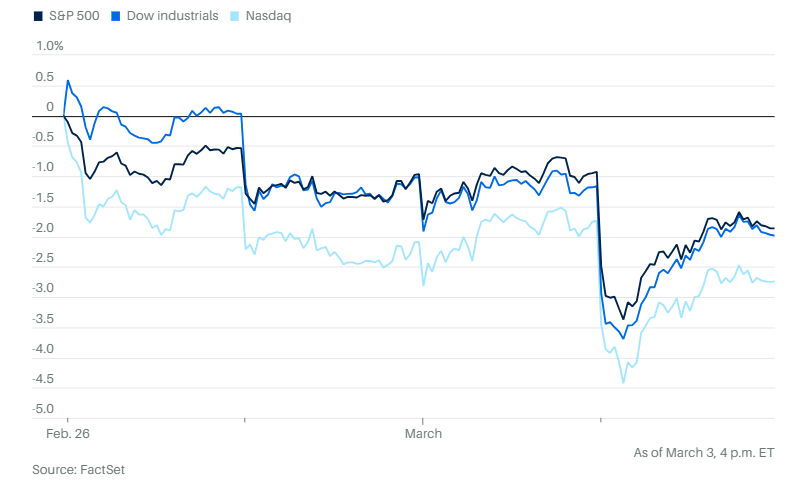The height and width of the screenshot is (484, 796).
Task: Click the dark navy S&P 500 legend swatch
Action: point(38,16)
